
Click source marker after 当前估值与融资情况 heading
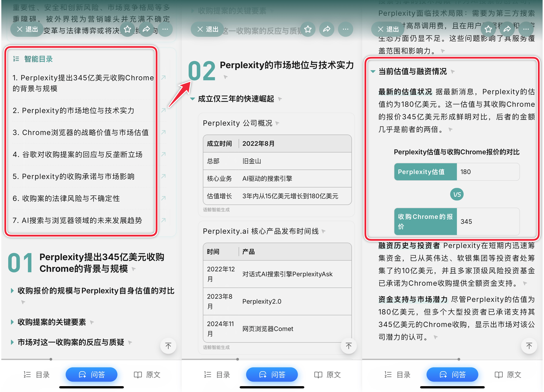coord(453,72)
